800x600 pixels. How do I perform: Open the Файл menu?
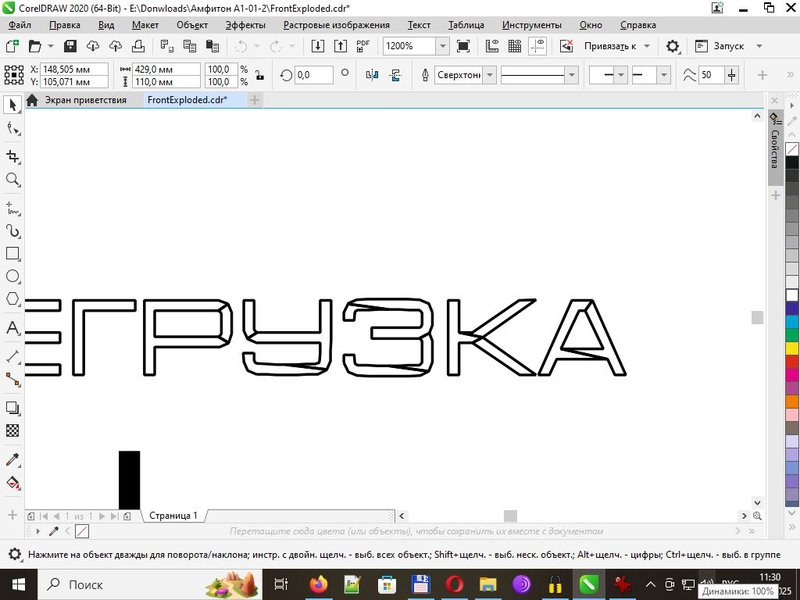(20, 25)
